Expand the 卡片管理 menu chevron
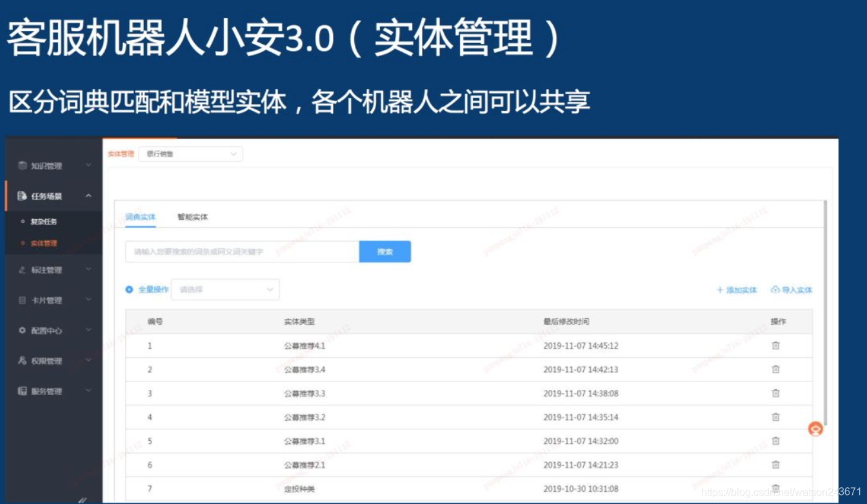 pyautogui.click(x=88, y=300)
